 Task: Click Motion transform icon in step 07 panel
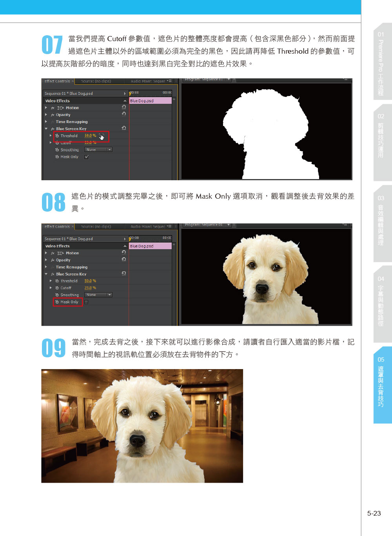60,108
